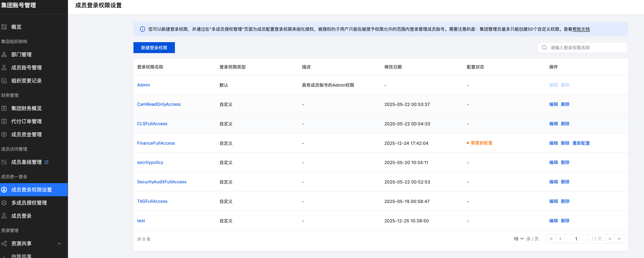
Task: Click the 集团财务概览 sidebar icon
Action: tap(4, 108)
